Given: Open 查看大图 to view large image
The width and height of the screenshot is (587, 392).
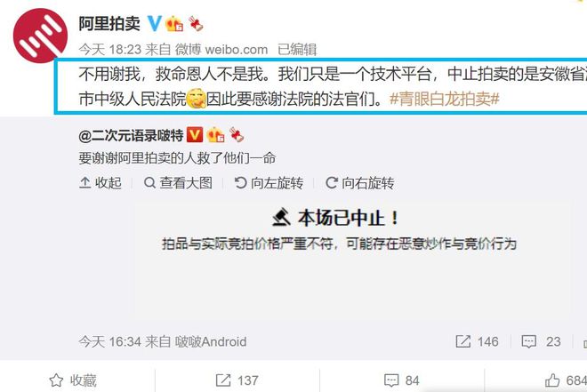Looking at the screenshot, I should tap(178, 183).
